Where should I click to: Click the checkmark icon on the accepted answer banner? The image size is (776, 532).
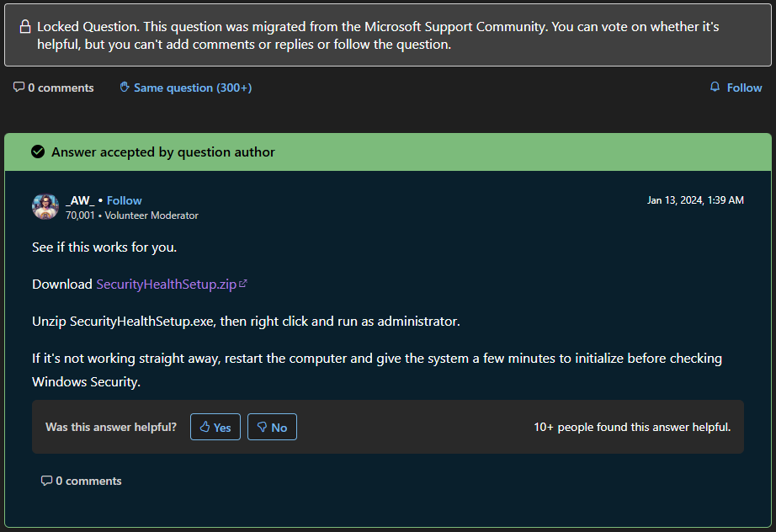point(38,152)
